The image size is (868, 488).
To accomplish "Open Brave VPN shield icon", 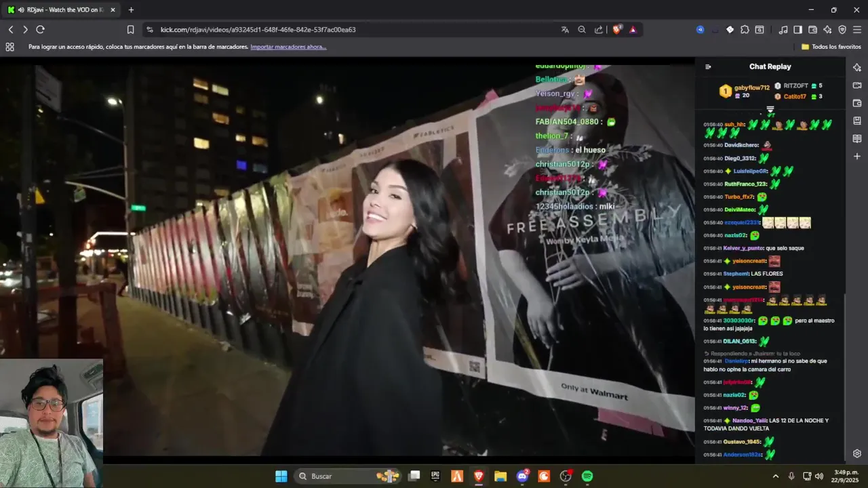I will click(x=842, y=29).
